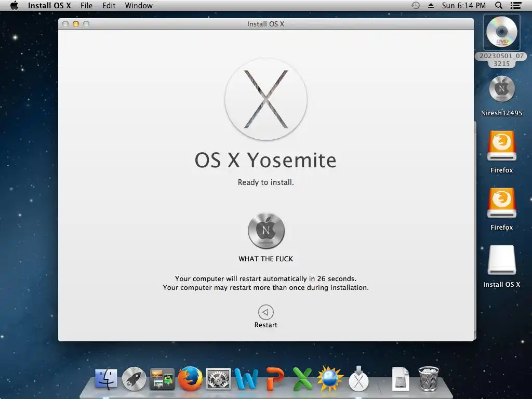
Task: Open Finder from the Dock
Action: (106, 379)
